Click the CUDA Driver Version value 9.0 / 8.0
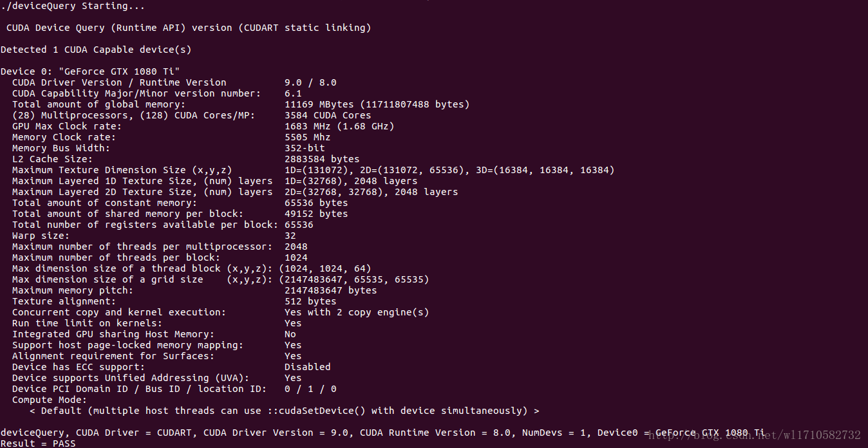This screenshot has width=868, height=448. [310, 82]
